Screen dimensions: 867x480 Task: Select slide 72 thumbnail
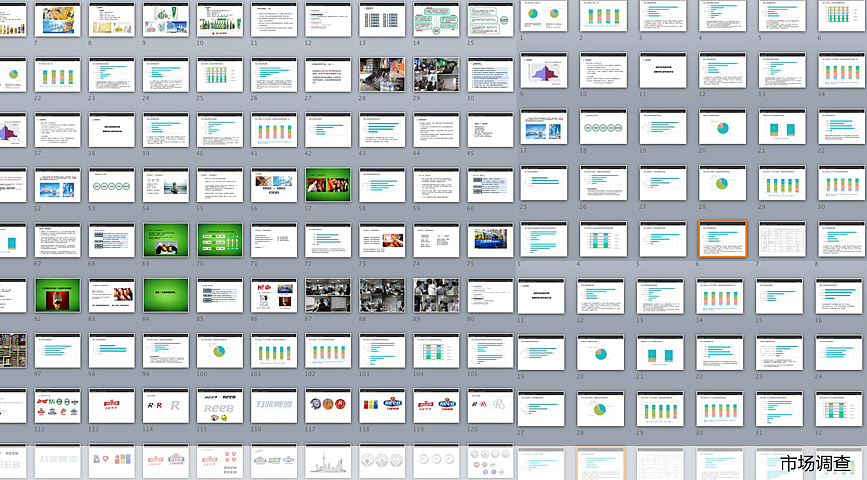point(328,241)
